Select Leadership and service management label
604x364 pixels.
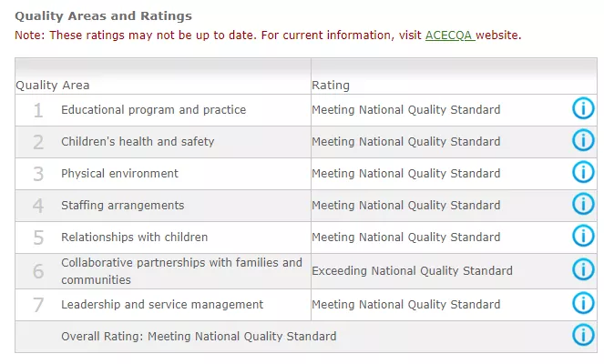[162, 304]
